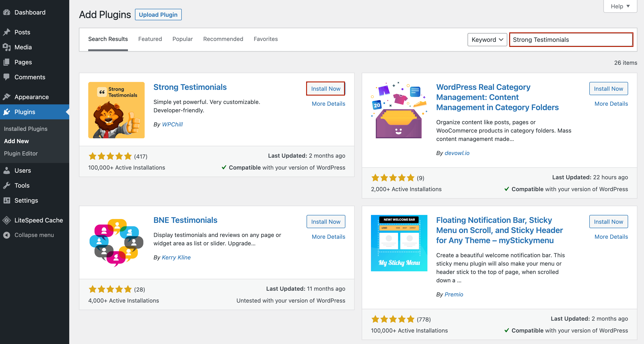The height and width of the screenshot is (344, 644).
Task: Click the Posts pushpin icon
Action: [x=7, y=32]
